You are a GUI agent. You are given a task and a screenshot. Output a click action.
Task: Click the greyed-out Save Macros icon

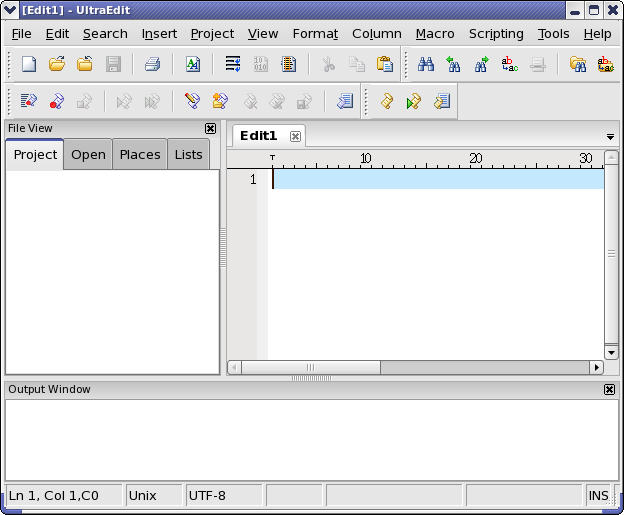304,101
